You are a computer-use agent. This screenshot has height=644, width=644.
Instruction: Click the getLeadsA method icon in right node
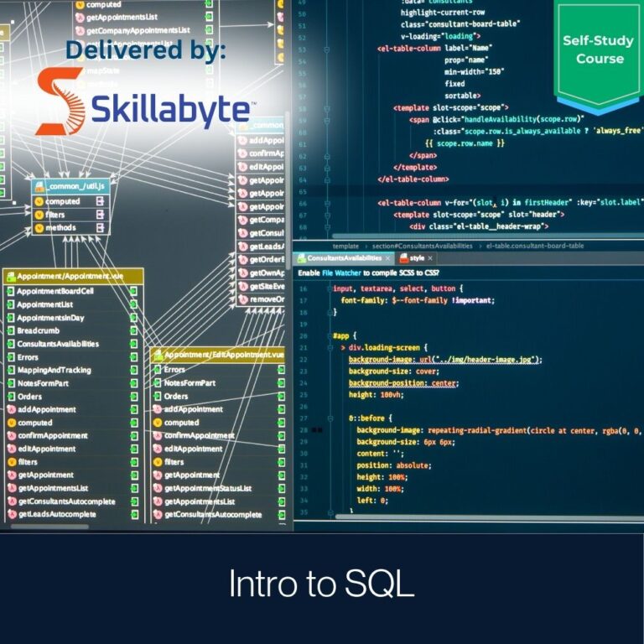point(242,247)
